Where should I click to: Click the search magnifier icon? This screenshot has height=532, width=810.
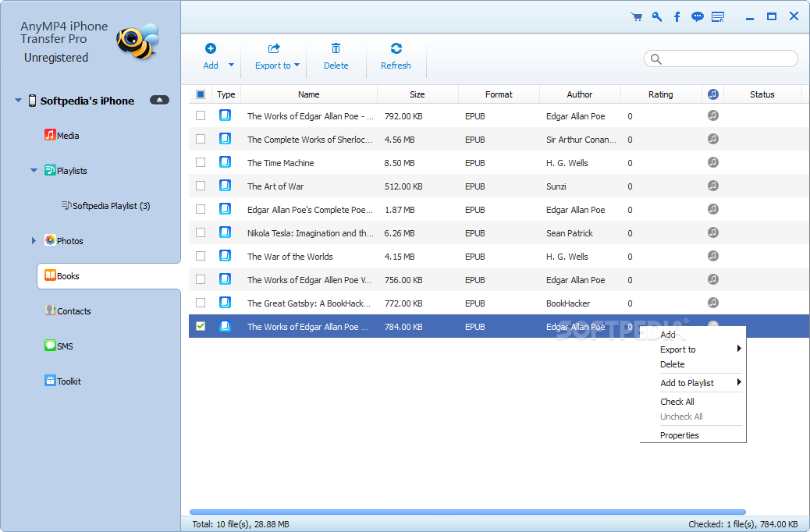point(656,59)
